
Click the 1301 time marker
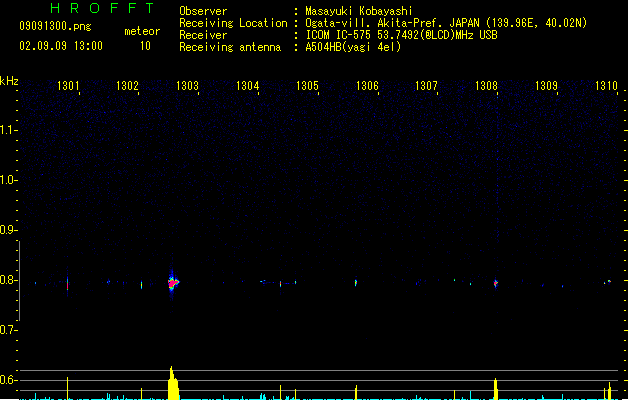pos(68,86)
